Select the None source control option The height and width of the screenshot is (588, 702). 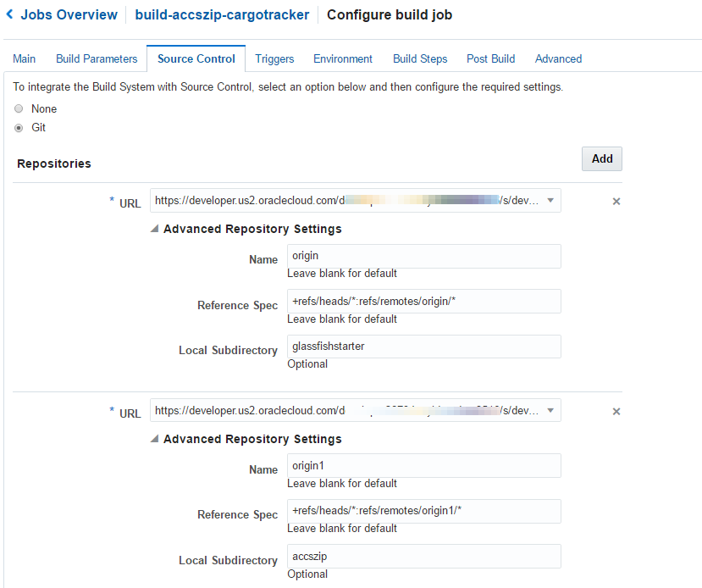click(19, 108)
